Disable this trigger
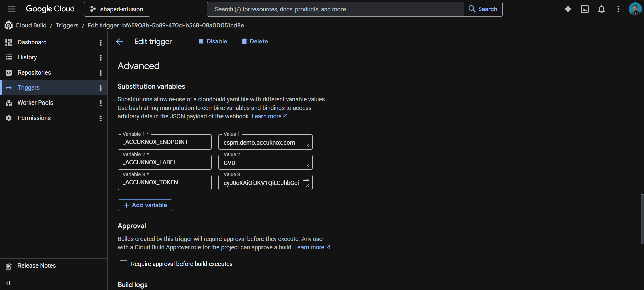Screen dimensions: 644x290 coord(213,41)
